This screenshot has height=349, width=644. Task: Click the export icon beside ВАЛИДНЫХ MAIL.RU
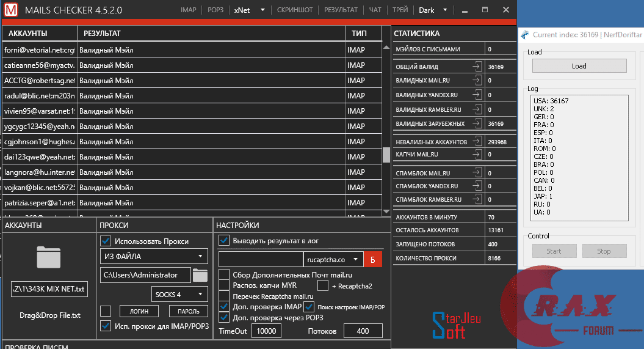pyautogui.click(x=477, y=80)
